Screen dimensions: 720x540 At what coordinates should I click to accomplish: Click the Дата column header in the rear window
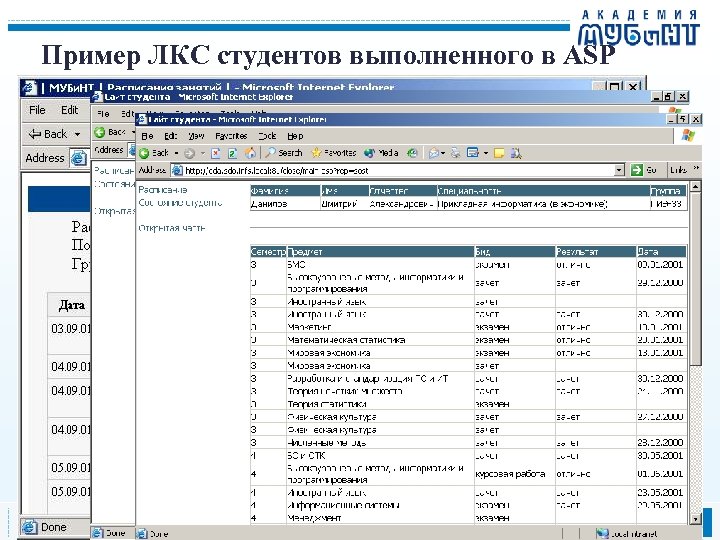click(x=72, y=305)
